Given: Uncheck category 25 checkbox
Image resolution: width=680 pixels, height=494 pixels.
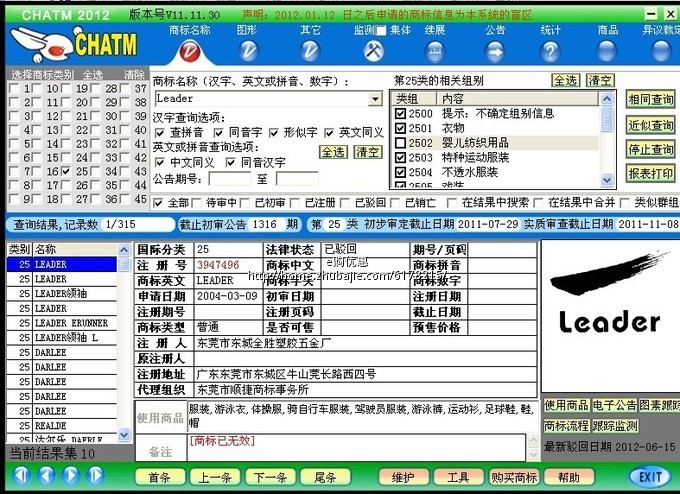Looking at the screenshot, I should point(65,171).
